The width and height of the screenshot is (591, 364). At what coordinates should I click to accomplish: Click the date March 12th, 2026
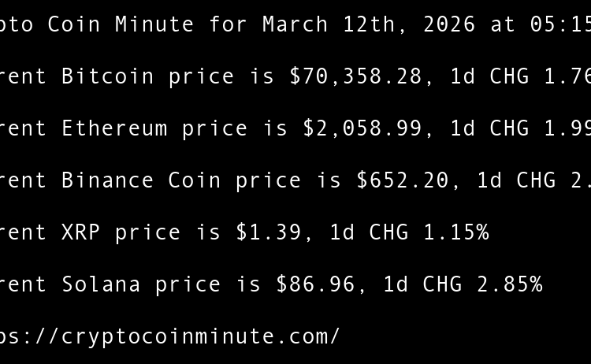[369, 24]
